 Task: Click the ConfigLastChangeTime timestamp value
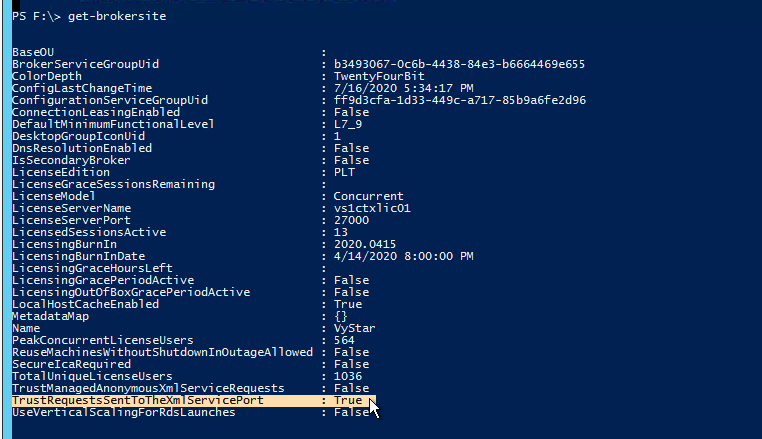(x=403, y=88)
